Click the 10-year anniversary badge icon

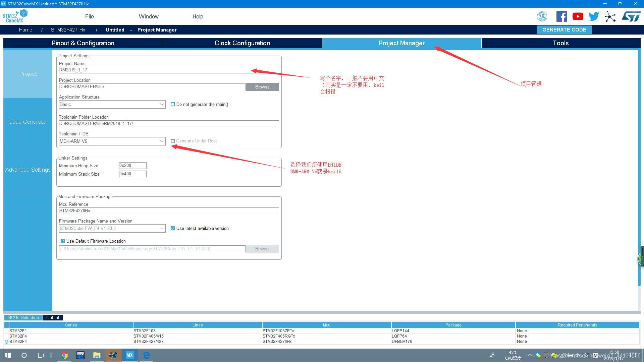pos(542,16)
